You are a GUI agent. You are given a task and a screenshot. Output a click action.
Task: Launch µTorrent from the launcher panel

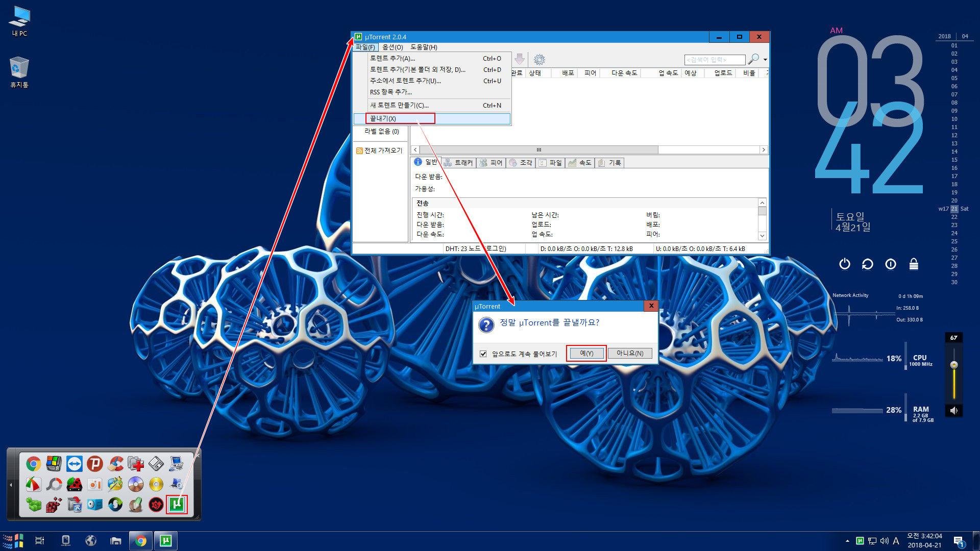(177, 505)
